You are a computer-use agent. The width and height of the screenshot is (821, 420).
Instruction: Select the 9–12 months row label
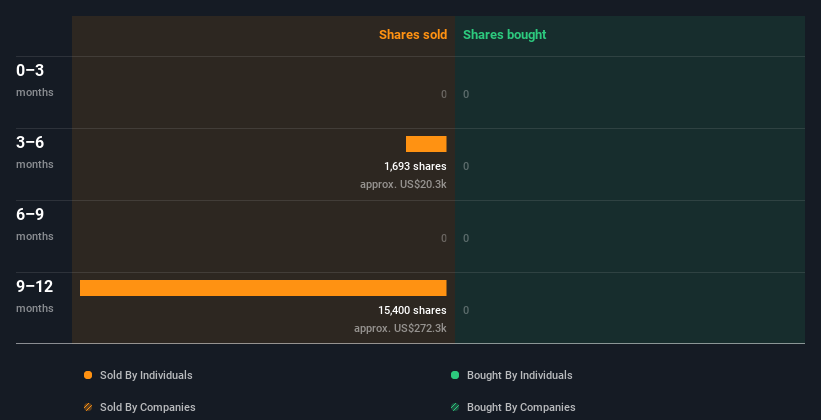pyautogui.click(x=35, y=296)
